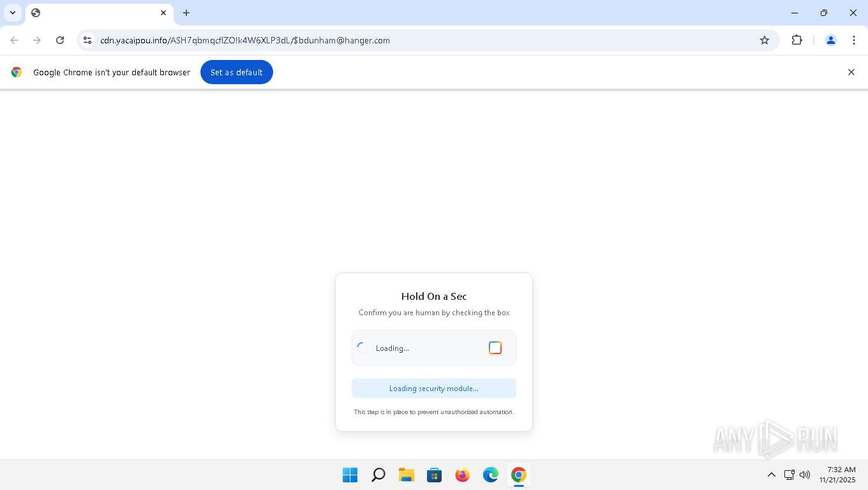Screen dimensions: 868x490
Task: Launch Firefox from the taskbar
Action: click(463, 475)
